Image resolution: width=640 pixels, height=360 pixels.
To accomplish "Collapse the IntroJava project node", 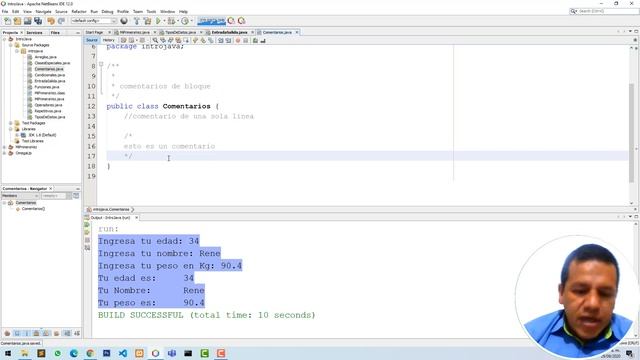I will (5, 39).
